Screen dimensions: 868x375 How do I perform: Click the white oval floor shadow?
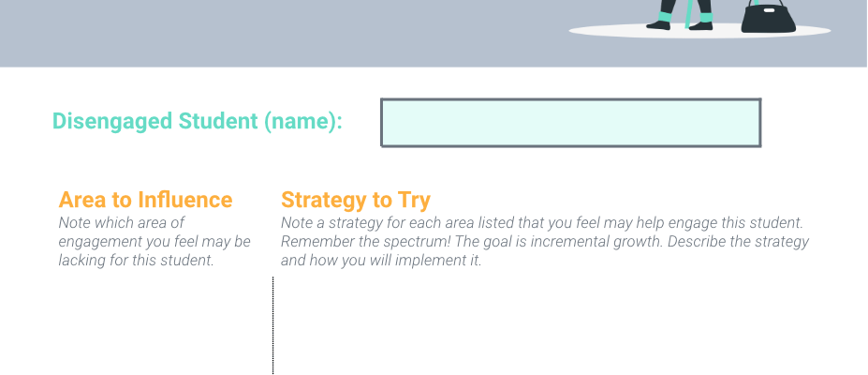(699, 31)
